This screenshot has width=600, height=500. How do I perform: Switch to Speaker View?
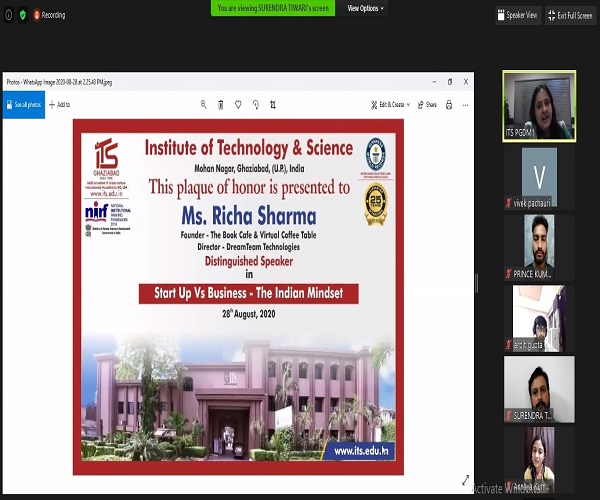[518, 15]
